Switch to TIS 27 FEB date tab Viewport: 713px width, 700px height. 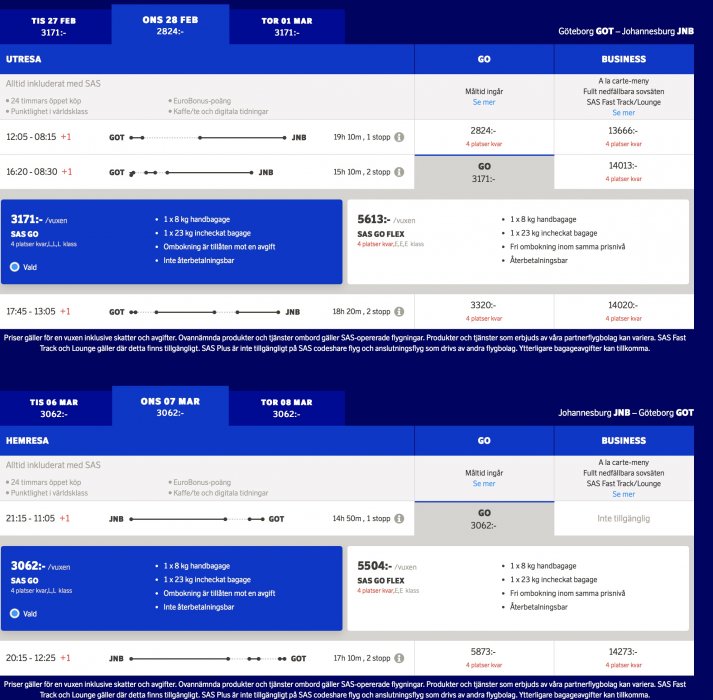click(x=55, y=26)
